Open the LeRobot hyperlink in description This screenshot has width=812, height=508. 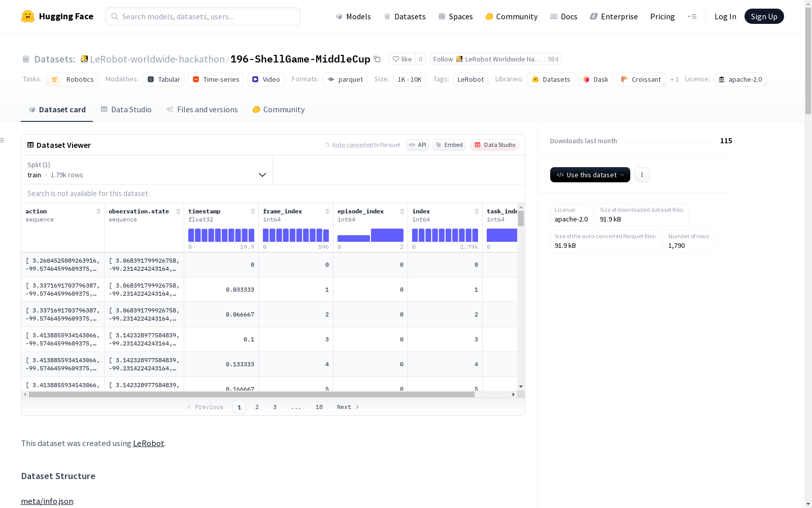coord(148,443)
